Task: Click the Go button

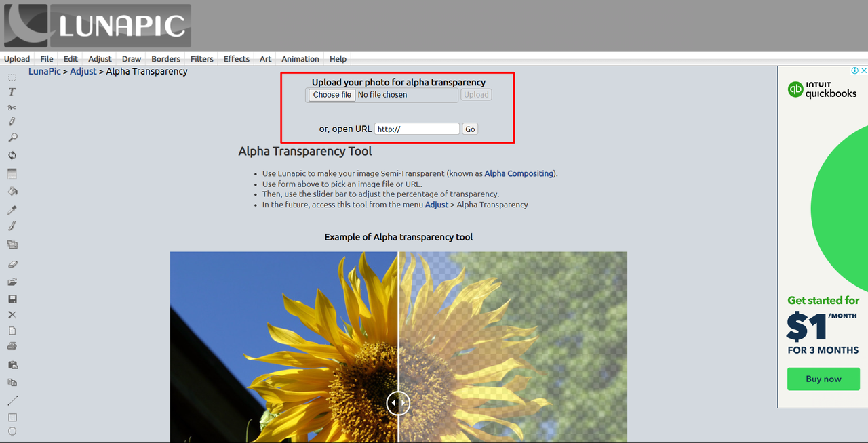Action: (x=470, y=129)
